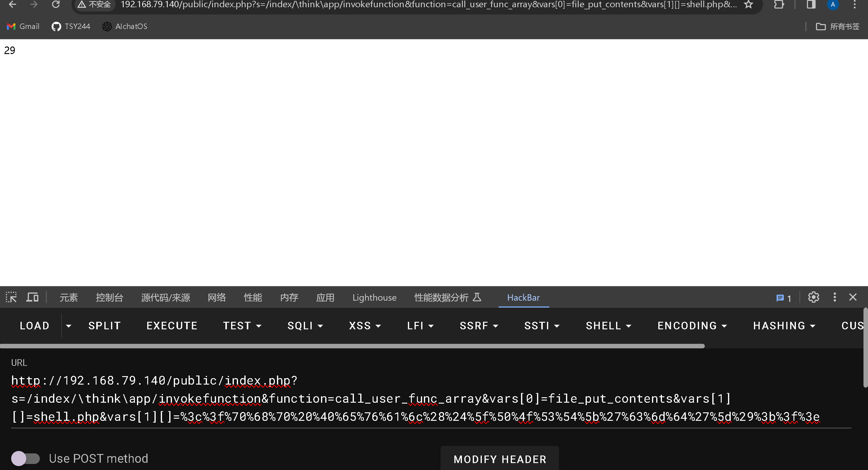868x470 pixels.
Task: Open the DevTools settings gear
Action: (x=813, y=297)
